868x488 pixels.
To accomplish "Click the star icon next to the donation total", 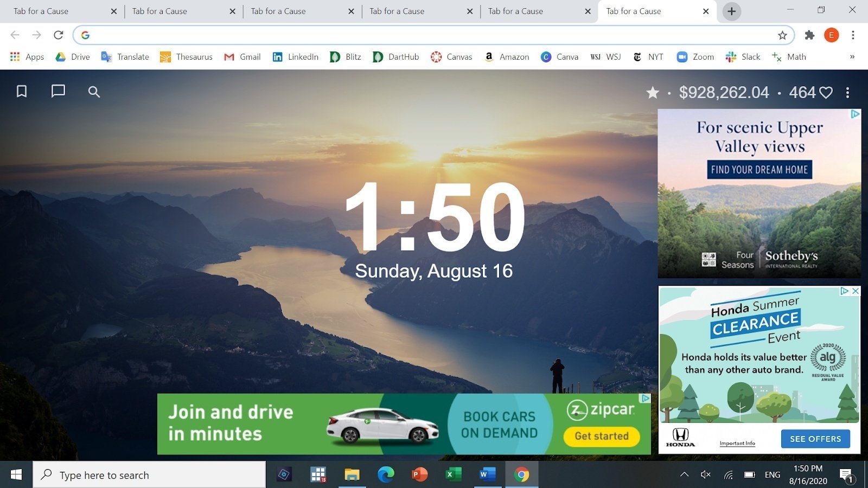I will (x=653, y=92).
